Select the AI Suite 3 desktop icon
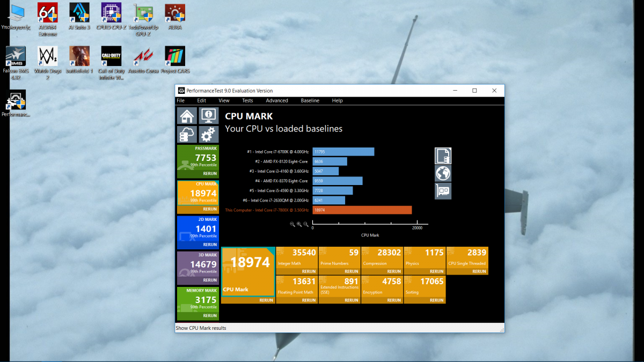Image resolution: width=644 pixels, height=362 pixels. (79, 16)
